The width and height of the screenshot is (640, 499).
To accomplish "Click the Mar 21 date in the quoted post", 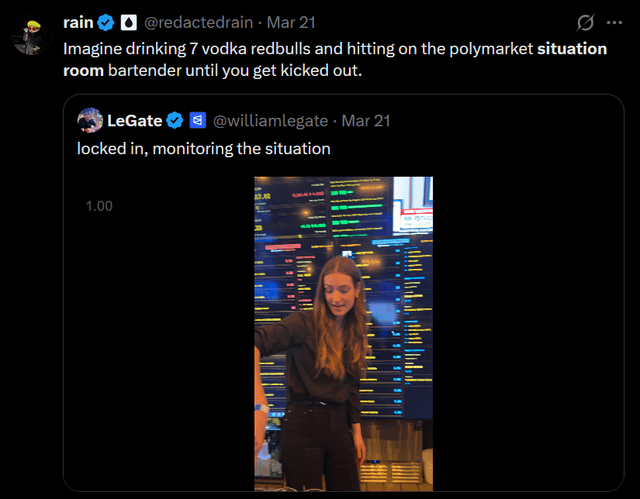I will click(366, 120).
